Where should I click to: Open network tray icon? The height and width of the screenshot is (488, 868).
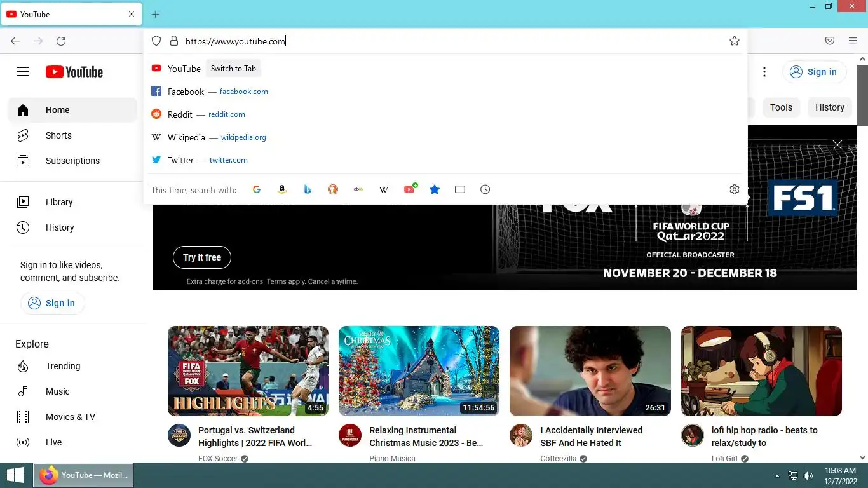(793, 475)
